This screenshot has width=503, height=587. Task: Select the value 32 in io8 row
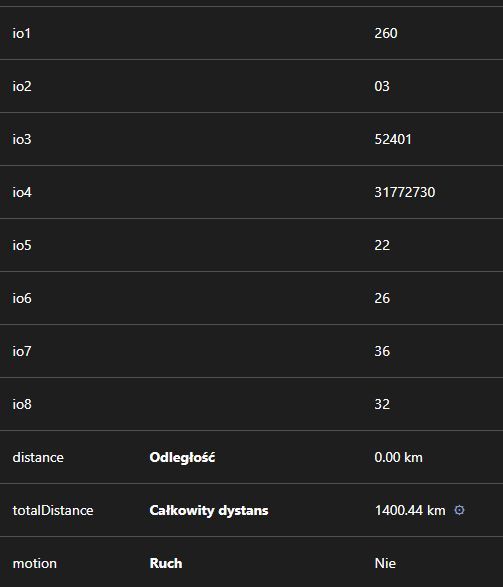(x=382, y=404)
